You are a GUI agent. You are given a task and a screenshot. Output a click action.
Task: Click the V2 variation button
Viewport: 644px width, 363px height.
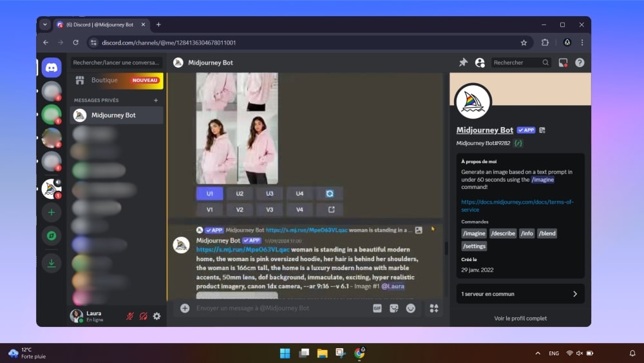[x=240, y=210]
